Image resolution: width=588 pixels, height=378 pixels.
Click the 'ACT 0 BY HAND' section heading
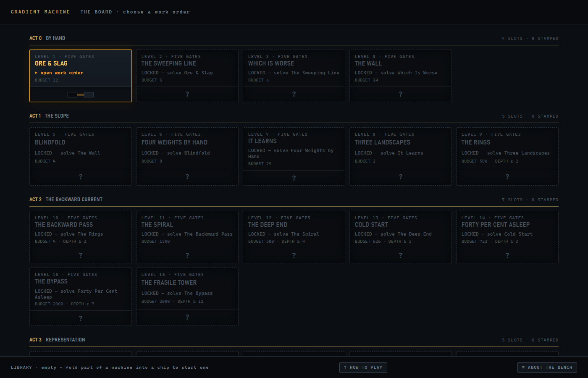(47, 38)
